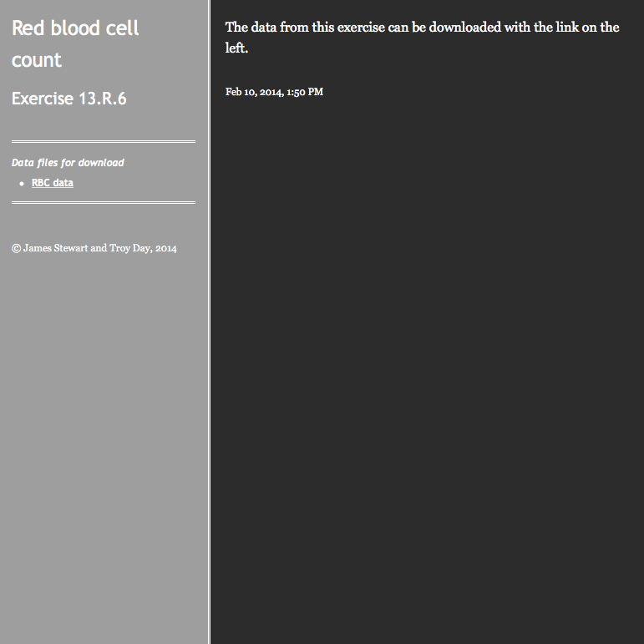Click the word "left." ending the paragraph

tap(236, 48)
